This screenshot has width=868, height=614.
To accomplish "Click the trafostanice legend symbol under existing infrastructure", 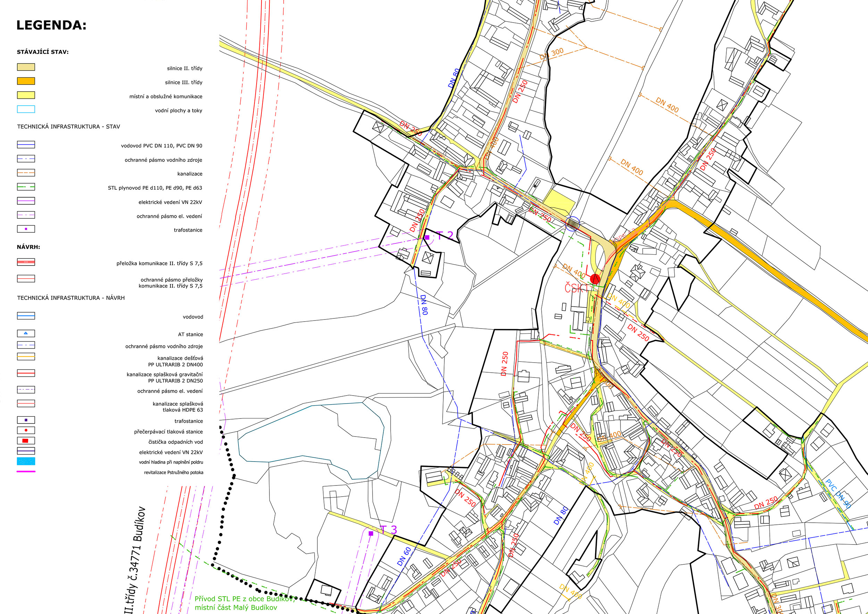I will pos(26,229).
